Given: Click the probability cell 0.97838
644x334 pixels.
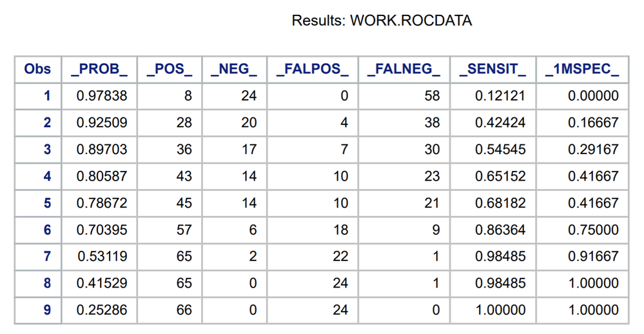Looking at the screenshot, I should [102, 96].
